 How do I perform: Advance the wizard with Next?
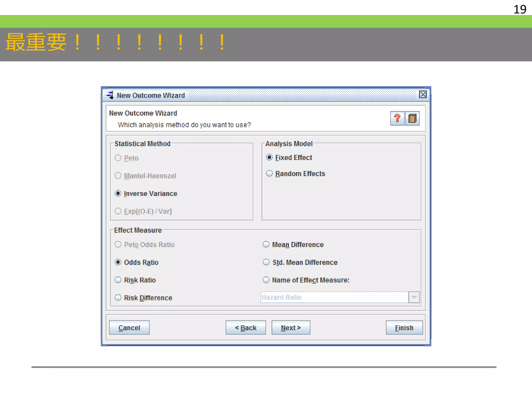(x=291, y=328)
